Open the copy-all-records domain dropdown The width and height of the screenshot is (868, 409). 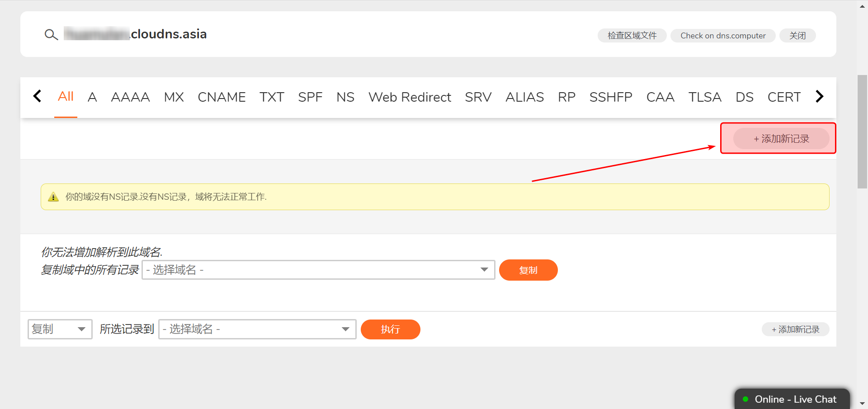318,270
